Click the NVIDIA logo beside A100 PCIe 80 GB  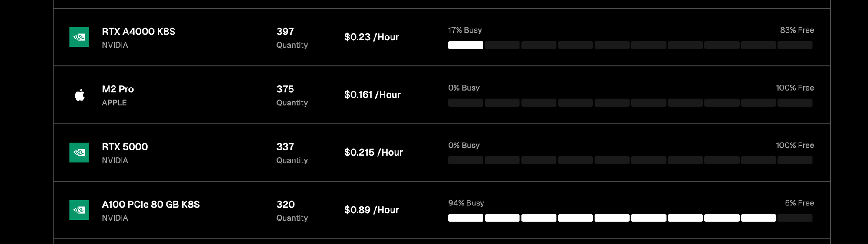tap(79, 210)
